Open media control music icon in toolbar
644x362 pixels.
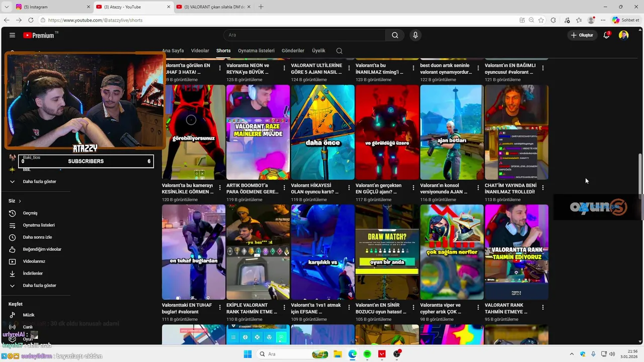[567, 20]
